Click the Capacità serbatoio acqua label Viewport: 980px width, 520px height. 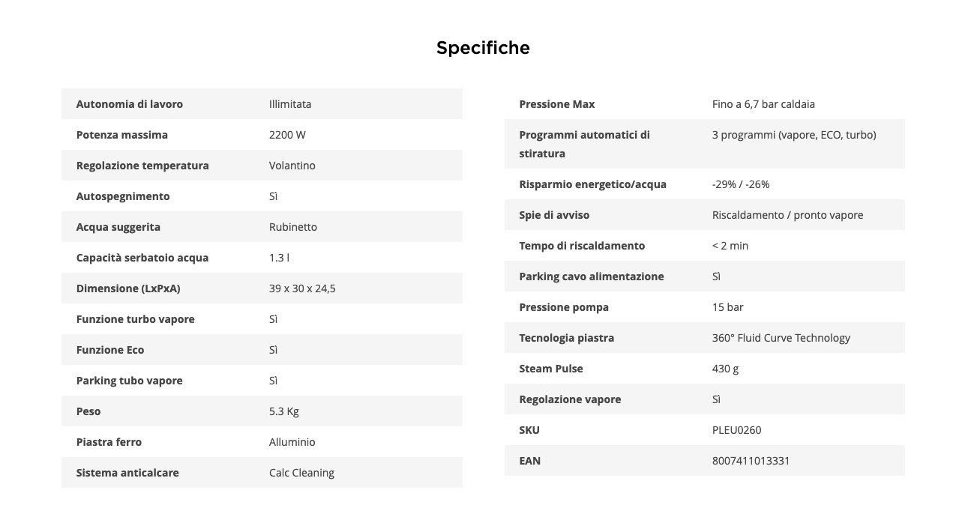coord(142,258)
